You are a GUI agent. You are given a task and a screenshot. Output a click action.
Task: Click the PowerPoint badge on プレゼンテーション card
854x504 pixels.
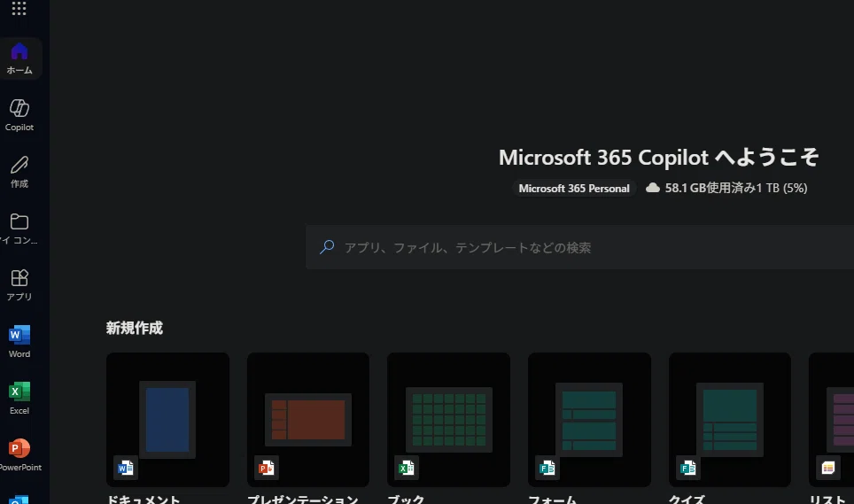[267, 468]
